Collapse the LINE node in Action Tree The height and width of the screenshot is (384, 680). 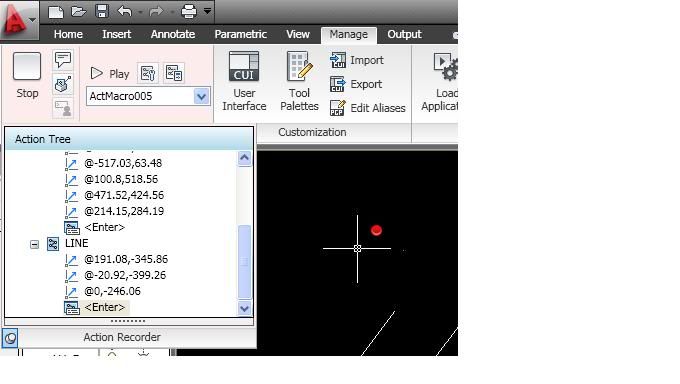coord(34,244)
